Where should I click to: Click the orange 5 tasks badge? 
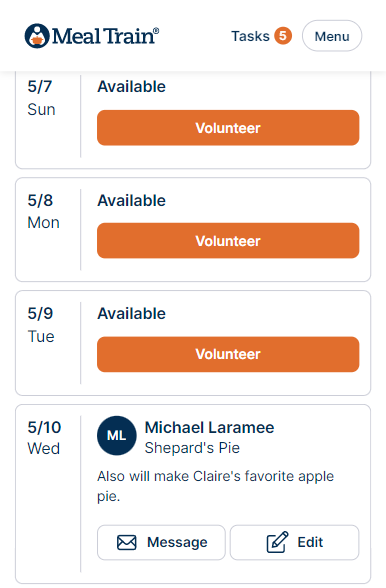283,36
